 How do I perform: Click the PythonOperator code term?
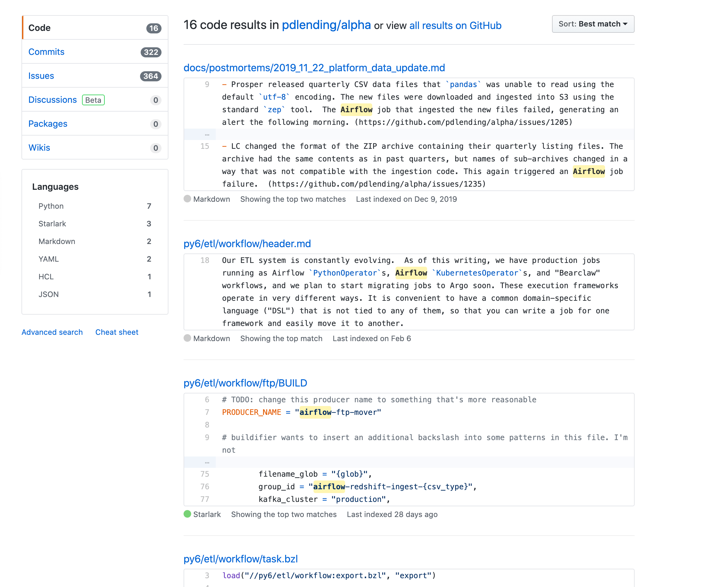345,273
